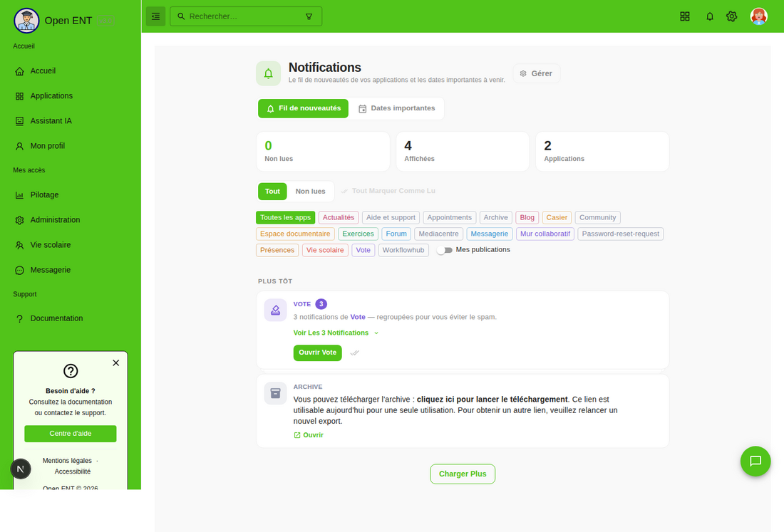Click the Archive box icon
The image size is (784, 532).
coord(276,393)
